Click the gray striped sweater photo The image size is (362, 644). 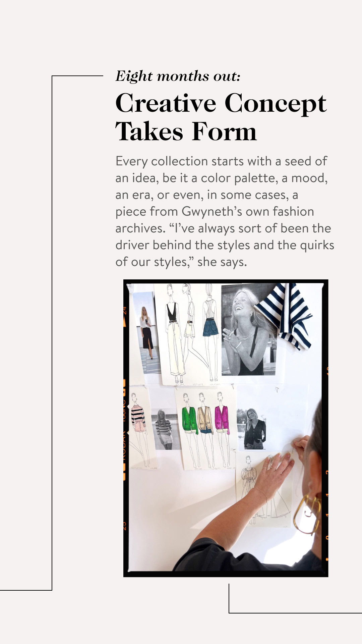point(164,429)
